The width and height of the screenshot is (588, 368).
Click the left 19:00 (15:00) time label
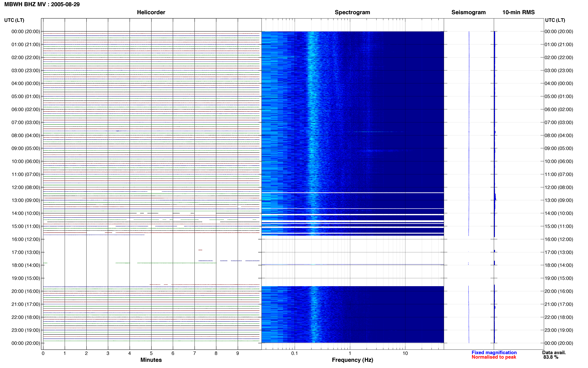[x=26, y=278]
